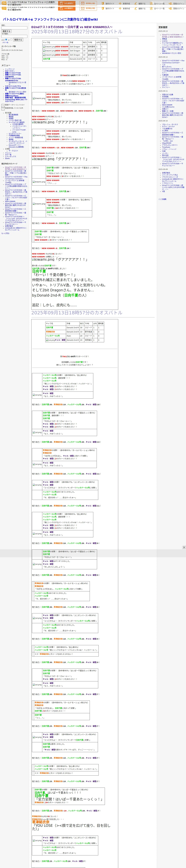Image resolution: width=186 pixels, height=868 pixels.
Task: Open メインキャラって何よ in update history
Action: pos(170,175)
